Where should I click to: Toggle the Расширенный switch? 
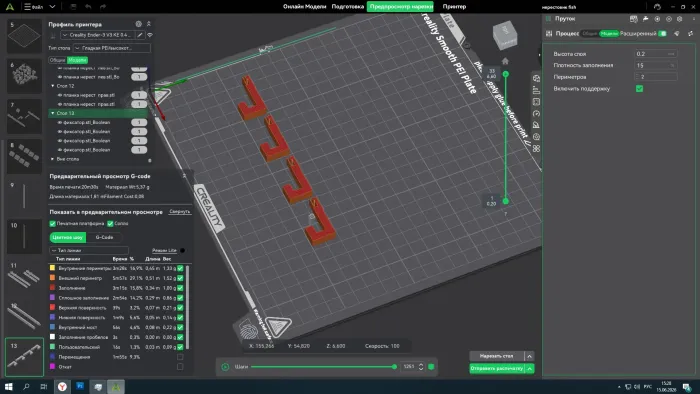pyautogui.click(x=662, y=33)
